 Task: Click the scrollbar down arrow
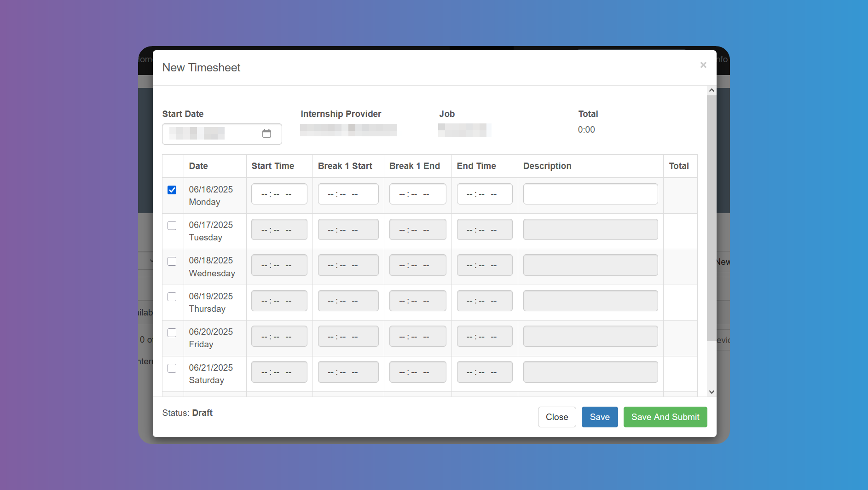tap(711, 391)
